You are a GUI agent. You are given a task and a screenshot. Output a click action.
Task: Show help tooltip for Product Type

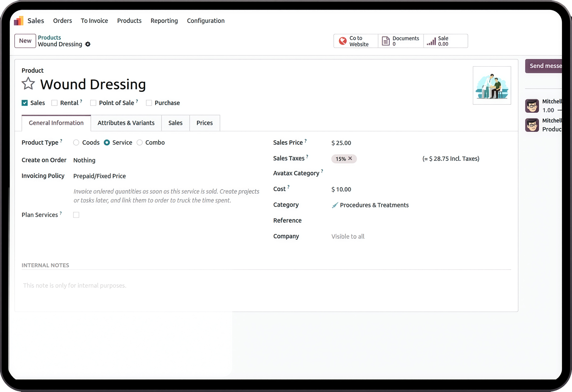61,141
